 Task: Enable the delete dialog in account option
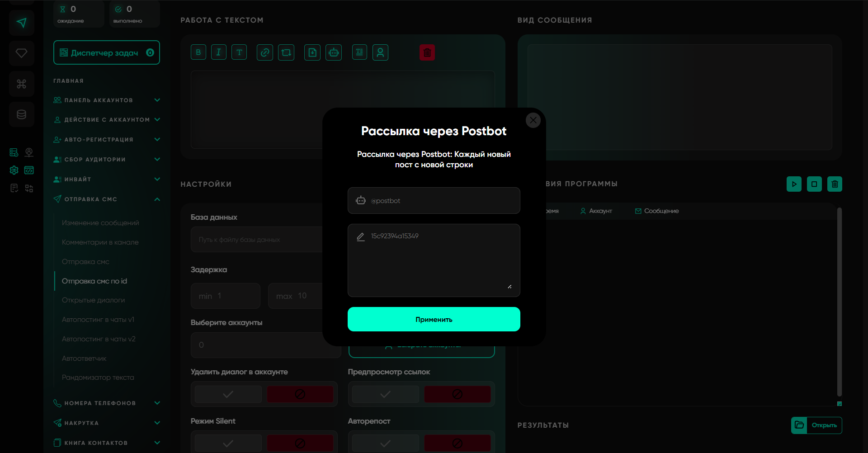228,394
